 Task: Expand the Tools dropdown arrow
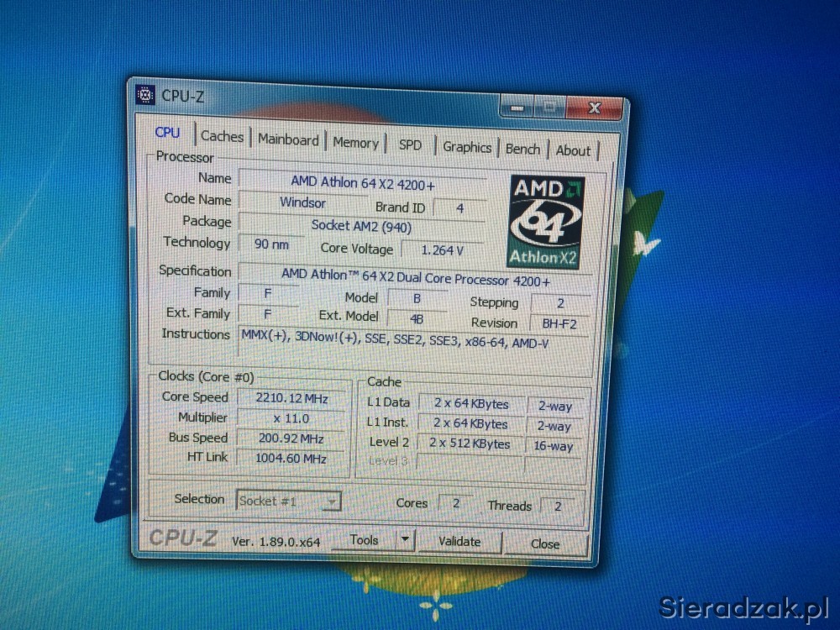(406, 539)
